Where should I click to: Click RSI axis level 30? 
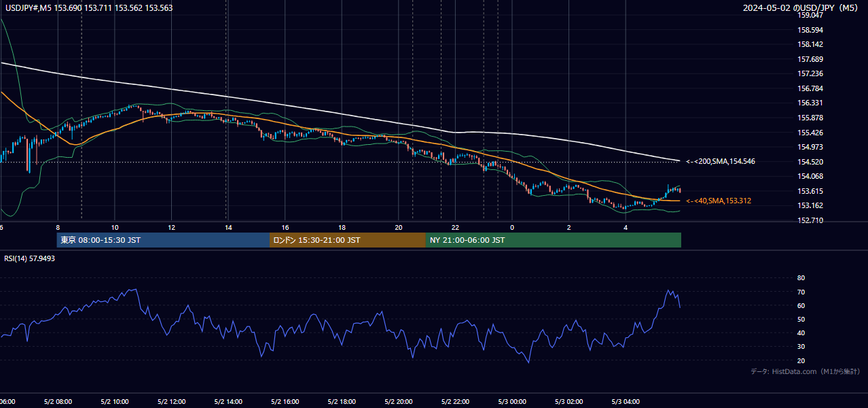tap(801, 347)
